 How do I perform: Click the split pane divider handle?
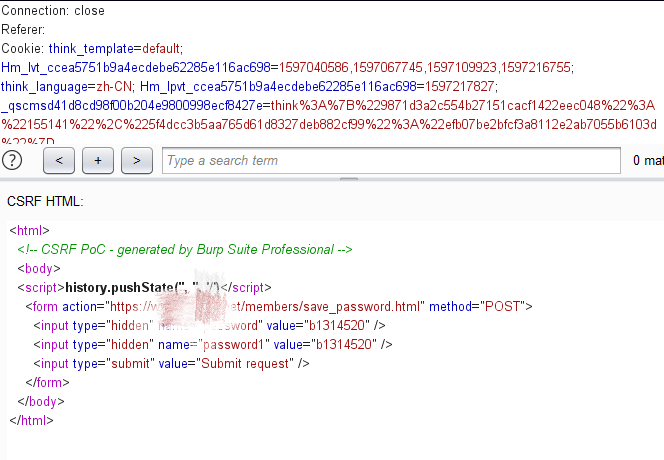pos(349,180)
